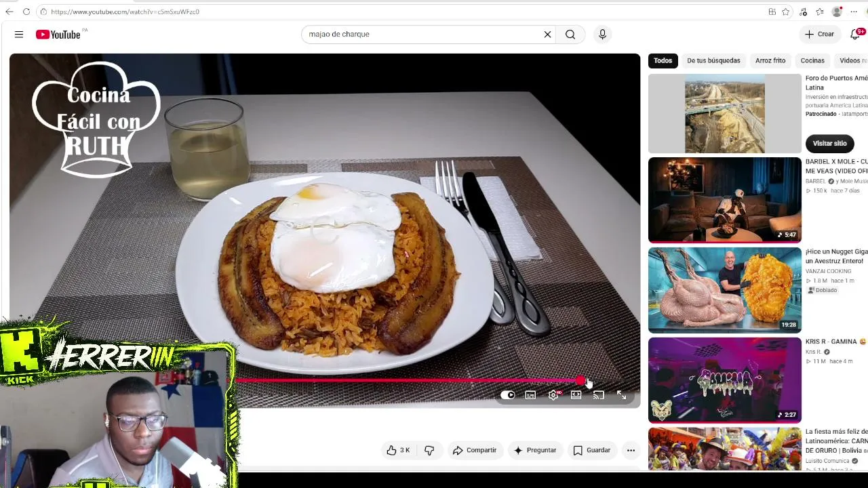This screenshot has width=868, height=488.
Task: Seek using the red video progress bar
Action: 408,381
